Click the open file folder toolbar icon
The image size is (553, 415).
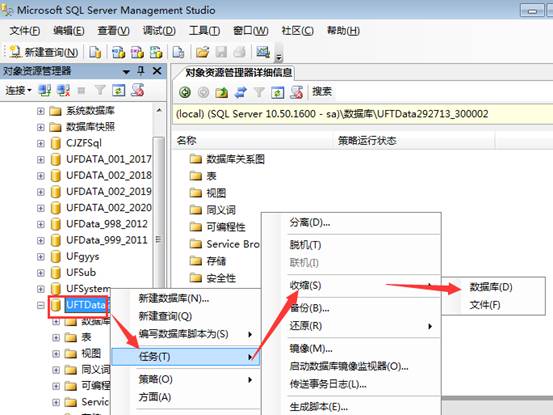[202, 52]
